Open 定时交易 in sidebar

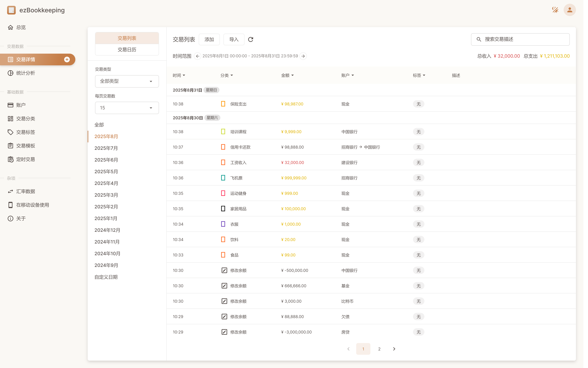tap(25, 159)
